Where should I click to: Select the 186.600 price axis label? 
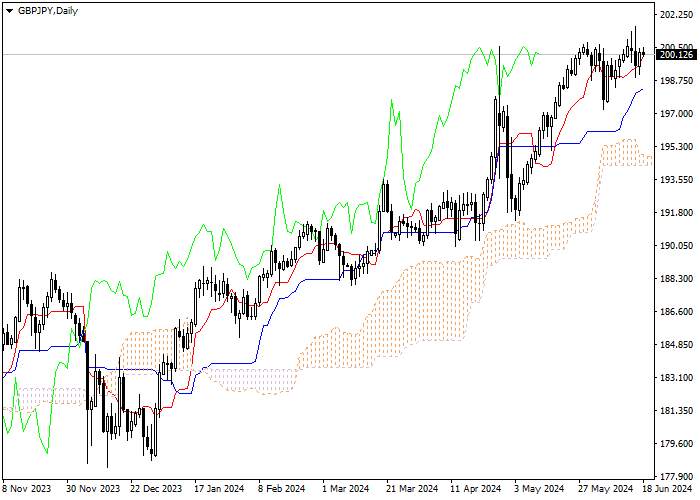pos(676,312)
